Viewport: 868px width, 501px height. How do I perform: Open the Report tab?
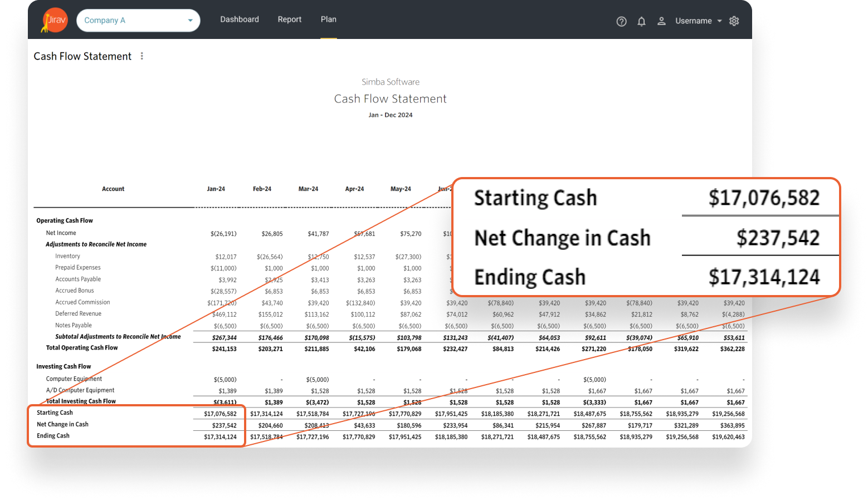289,19
